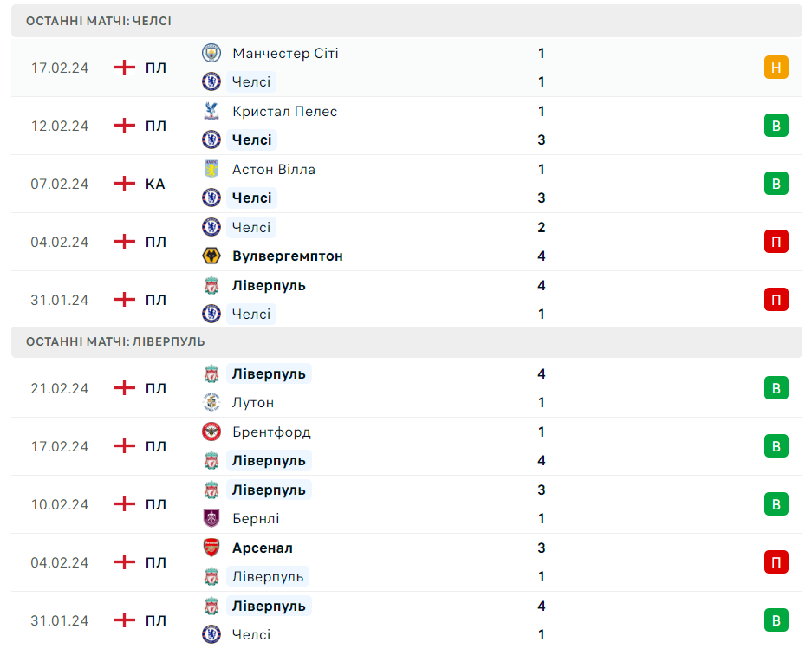Viewport: 812px width, 649px height.
Task: Click the Brentford team badge
Action: pyautogui.click(x=211, y=432)
